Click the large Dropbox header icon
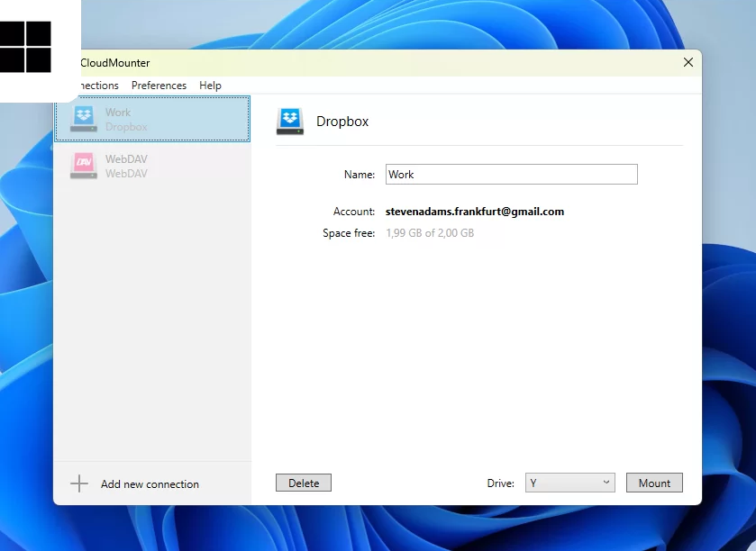 [x=290, y=122]
